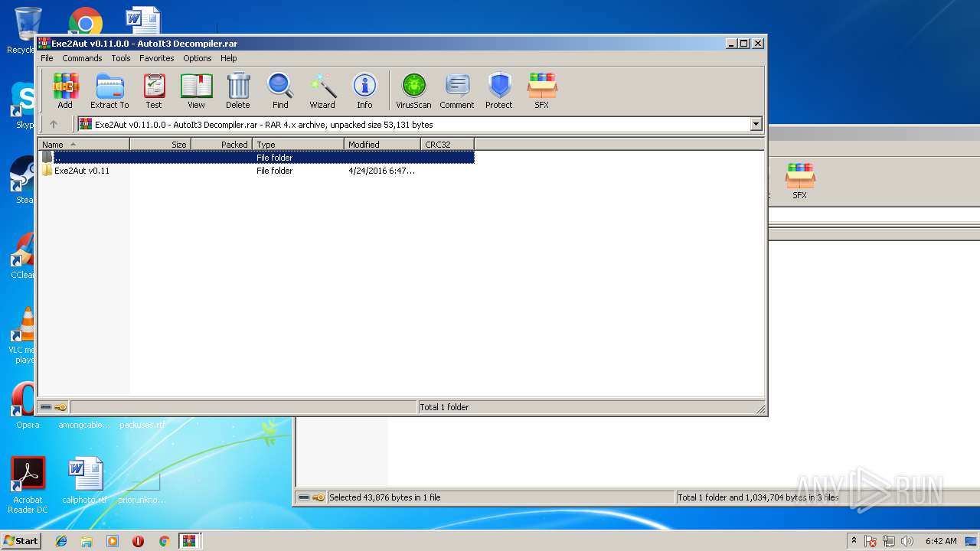The width and height of the screenshot is (980, 551).
Task: Open Internet Explorer from the taskbar
Action: pos(61,541)
